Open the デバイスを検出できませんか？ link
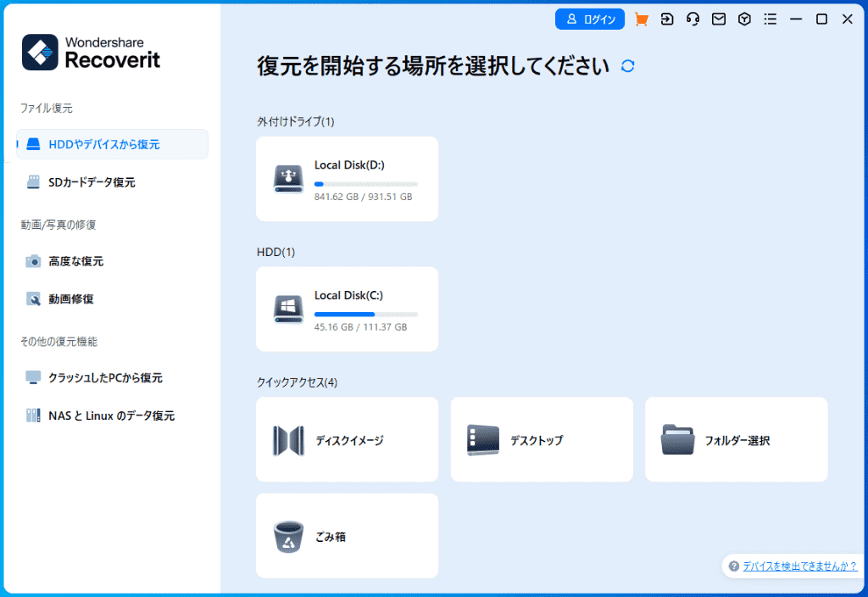The image size is (868, 597). (799, 566)
